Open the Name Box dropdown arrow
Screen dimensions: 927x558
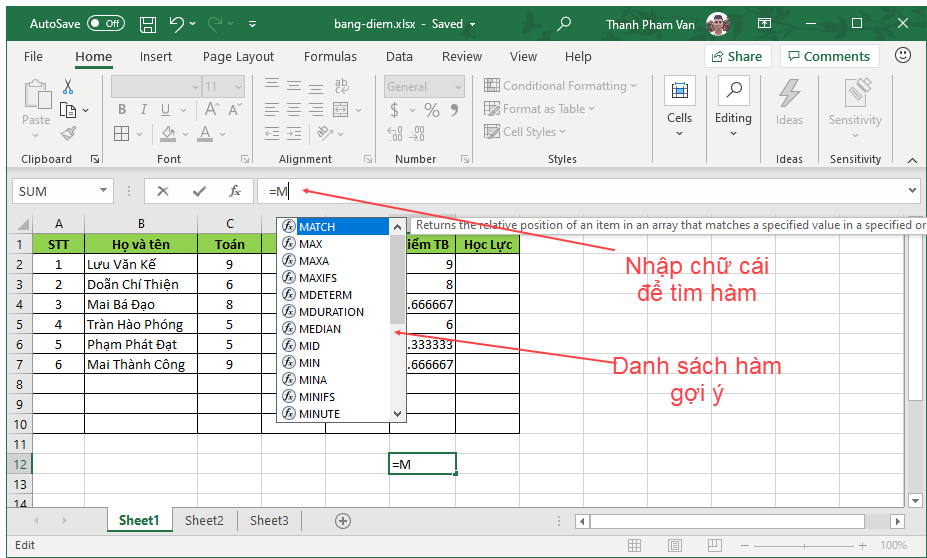click(x=103, y=190)
